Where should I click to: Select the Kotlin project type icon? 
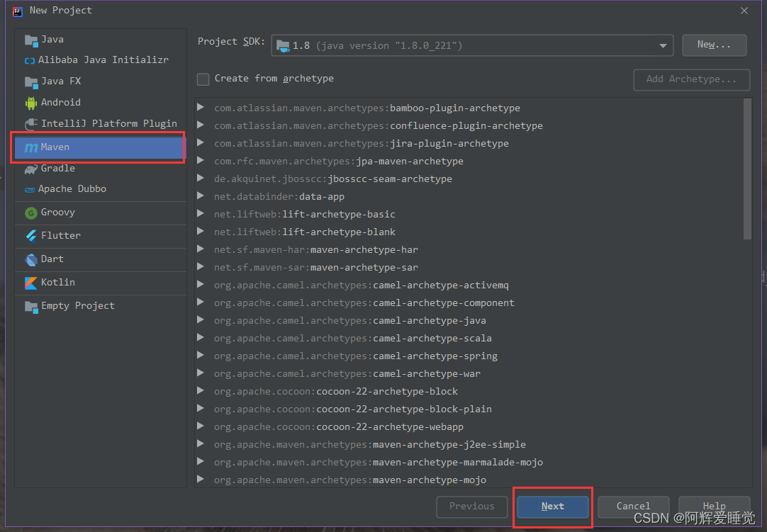coord(30,282)
